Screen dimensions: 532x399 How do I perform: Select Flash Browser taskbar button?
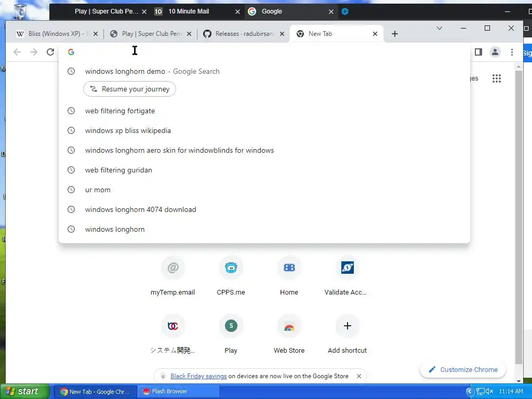click(178, 392)
